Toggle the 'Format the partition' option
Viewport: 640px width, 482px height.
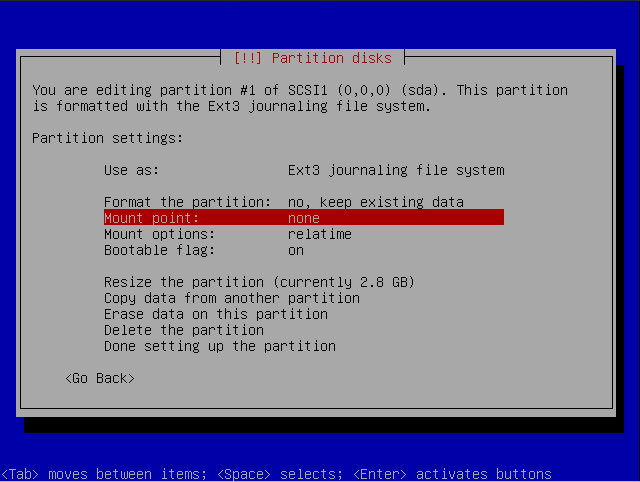tap(187, 202)
